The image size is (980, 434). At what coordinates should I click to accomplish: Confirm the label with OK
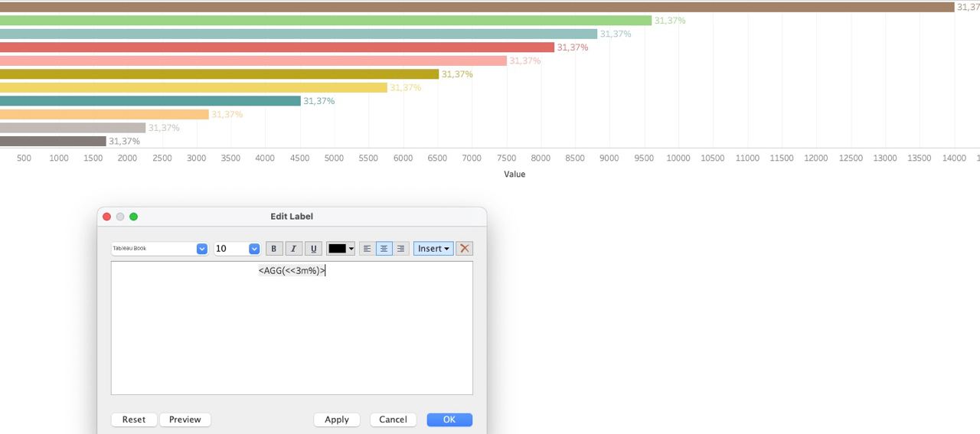pos(449,419)
